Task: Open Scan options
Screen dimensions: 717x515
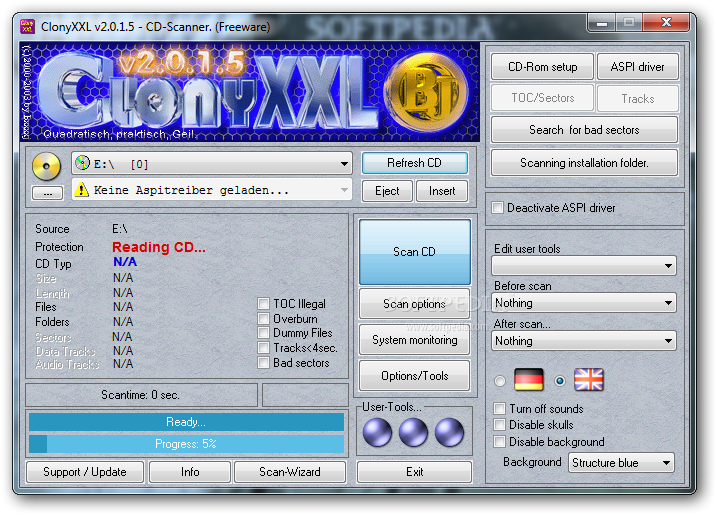Action: tap(415, 304)
